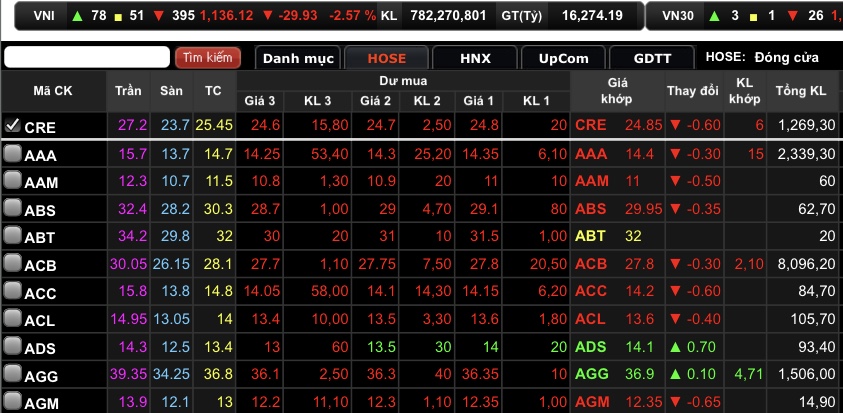Switch to the HNX exchange tab
Image resolution: width=843 pixels, height=413 pixels.
(x=475, y=58)
